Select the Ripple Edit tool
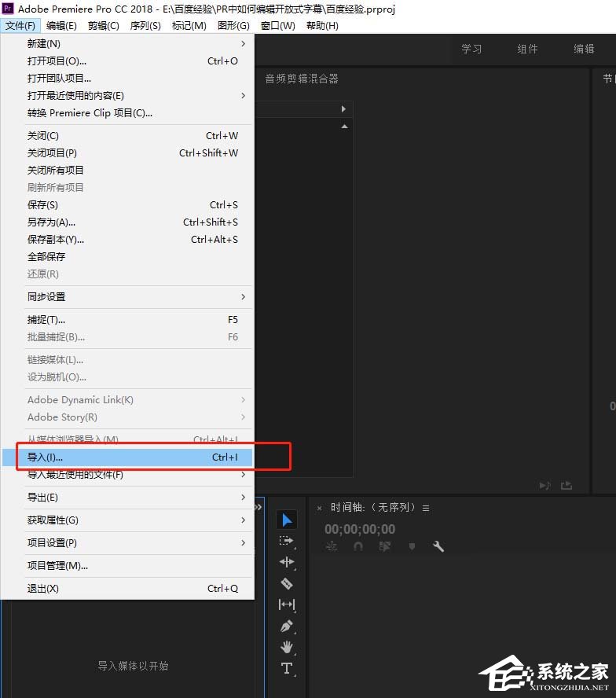This screenshot has height=698, width=616. pos(287,562)
